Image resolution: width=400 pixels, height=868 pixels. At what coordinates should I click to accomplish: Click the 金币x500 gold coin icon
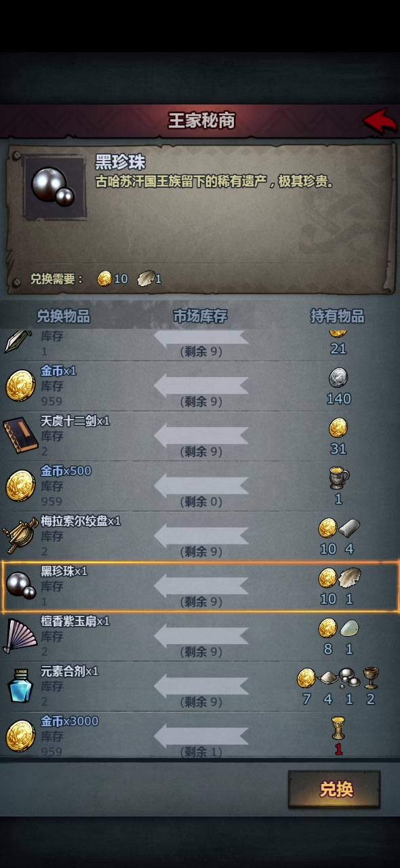(20, 486)
